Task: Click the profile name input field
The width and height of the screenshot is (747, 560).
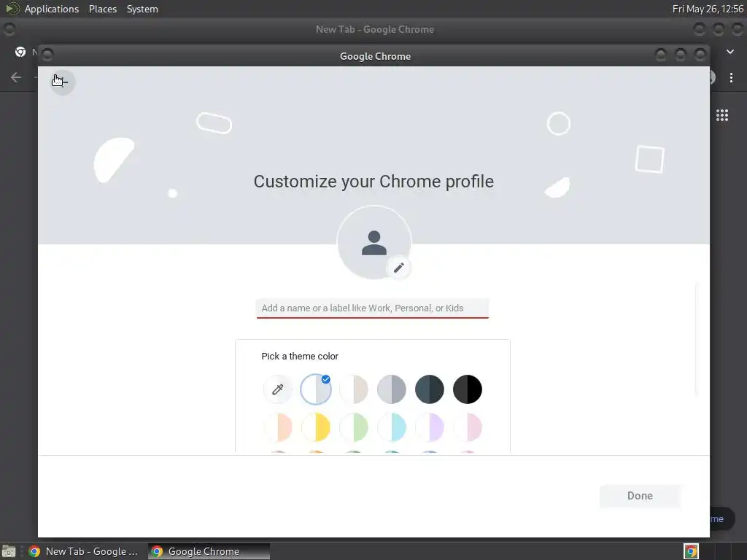Action: (373, 308)
